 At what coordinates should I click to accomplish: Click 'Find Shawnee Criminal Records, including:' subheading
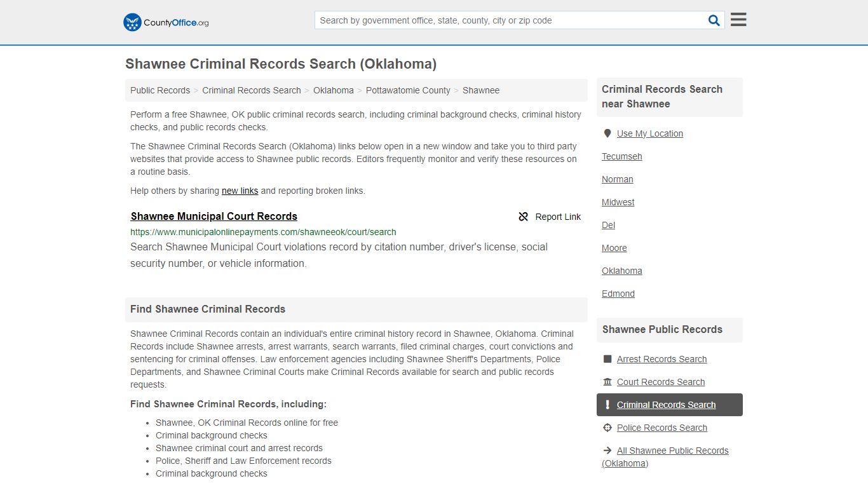tap(229, 404)
